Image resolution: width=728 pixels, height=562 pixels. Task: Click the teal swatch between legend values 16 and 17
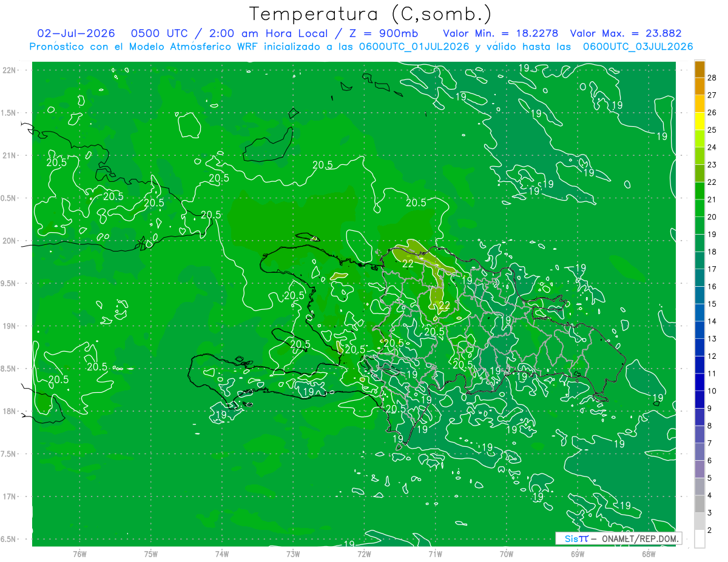tap(700, 278)
